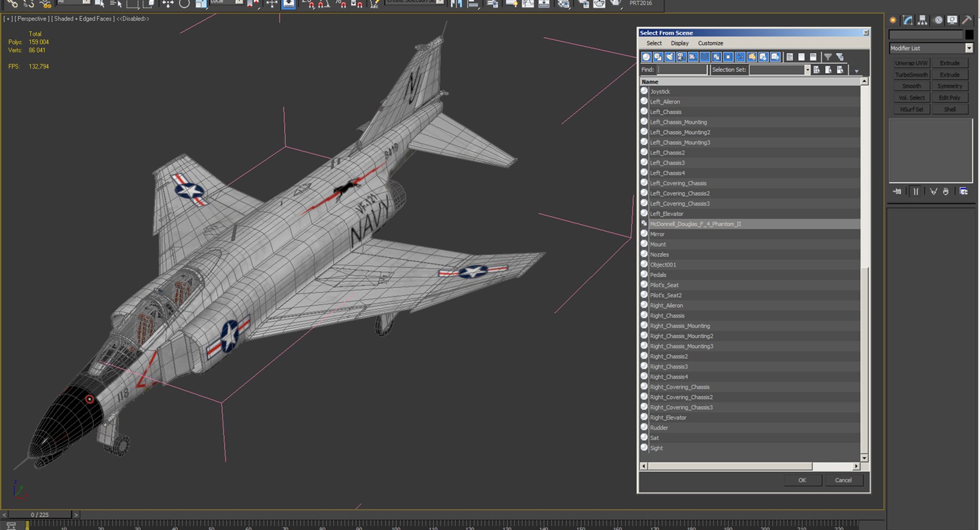
Task: Click Edit Poly modifier button
Action: tap(950, 98)
